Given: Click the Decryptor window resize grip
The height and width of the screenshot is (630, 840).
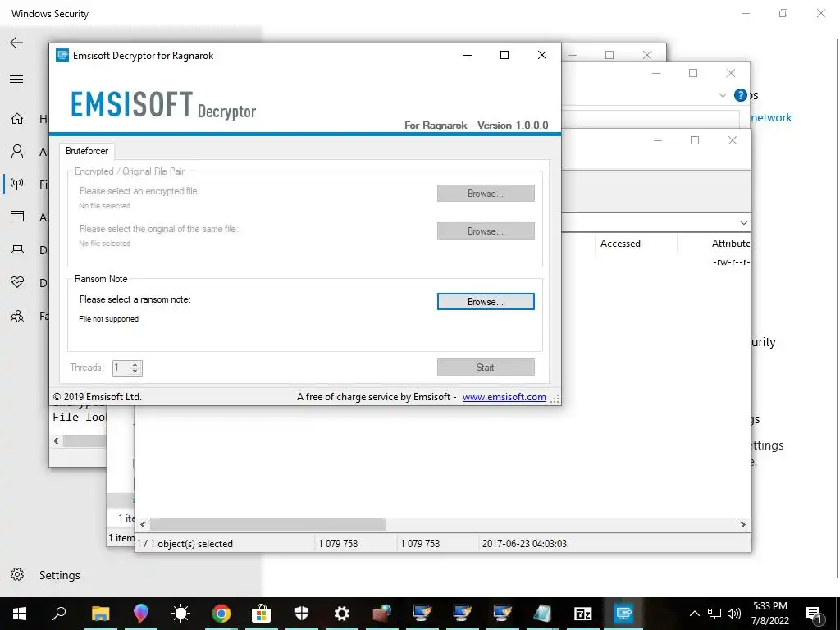Looking at the screenshot, I should (555, 399).
